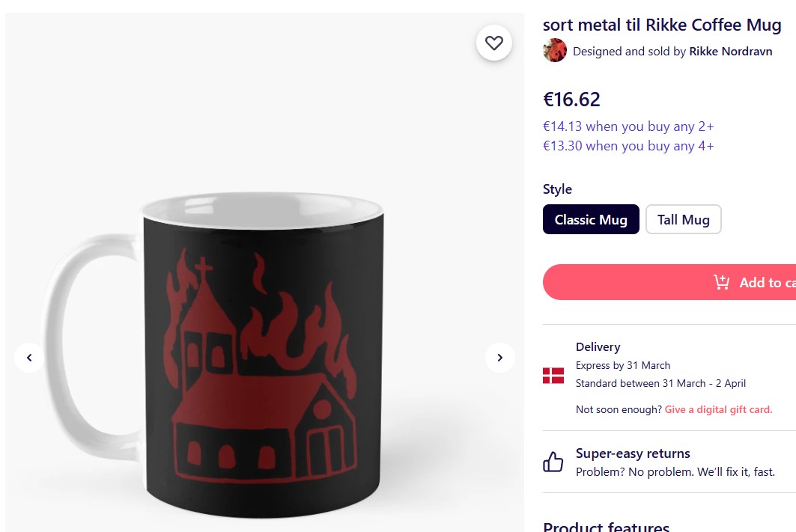Click the buy any 4+ discount text

(x=628, y=146)
